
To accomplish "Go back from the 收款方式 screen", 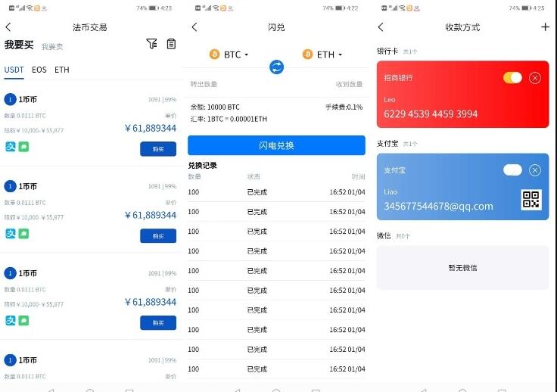I will tap(381, 27).
